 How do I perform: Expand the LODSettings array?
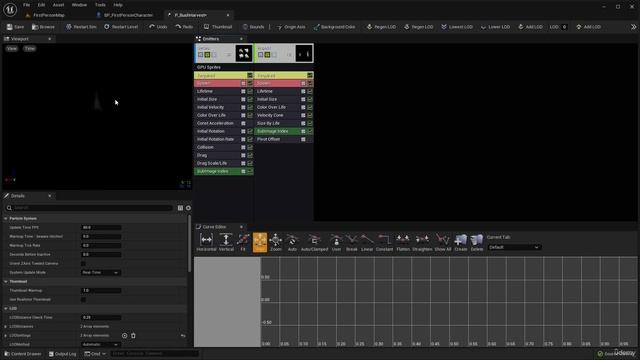(6, 336)
